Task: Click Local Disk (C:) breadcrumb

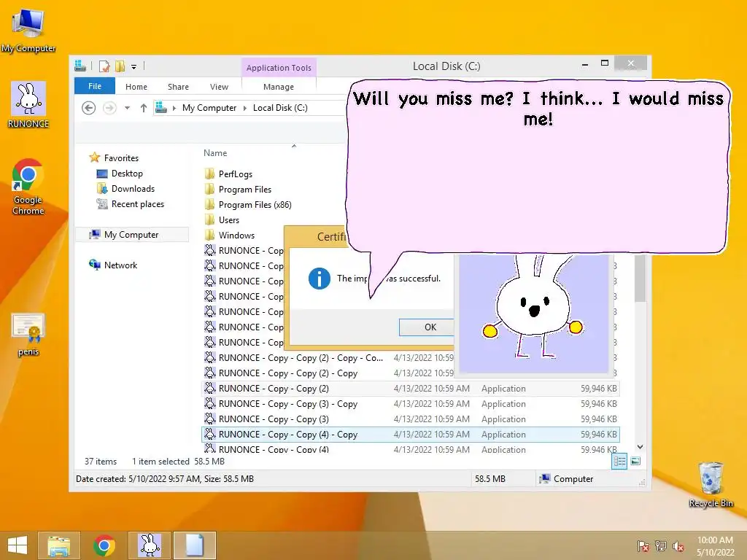Action: tap(280, 108)
